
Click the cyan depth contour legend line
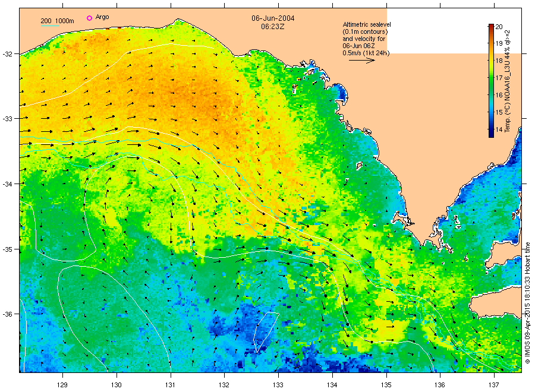[x=50, y=26]
